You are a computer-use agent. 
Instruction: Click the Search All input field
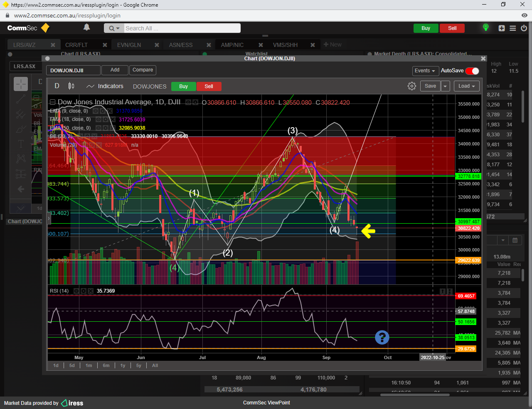click(182, 28)
